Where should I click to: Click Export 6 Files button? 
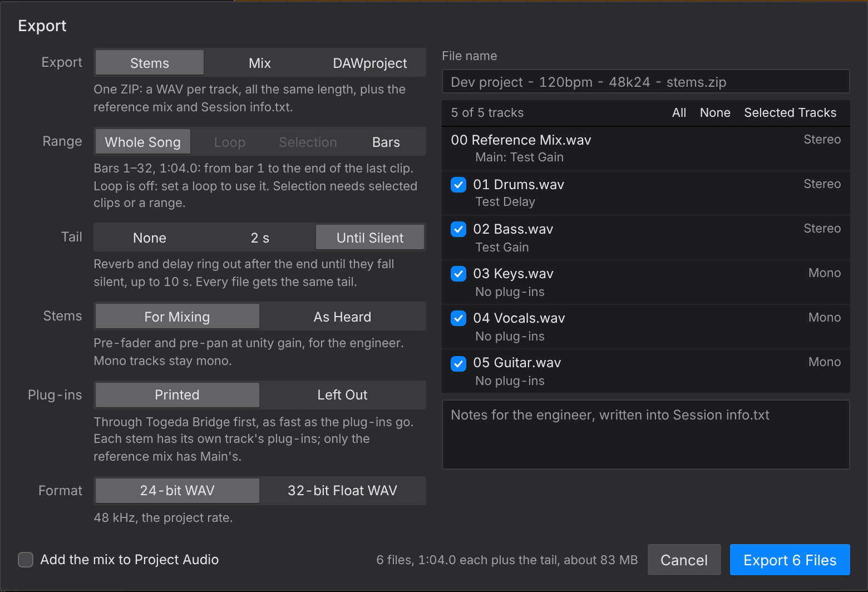coord(790,560)
